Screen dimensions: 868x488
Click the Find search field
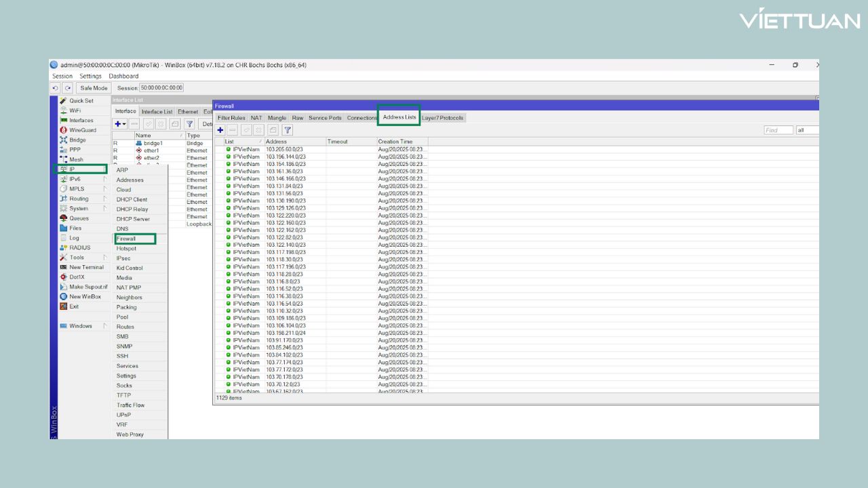[778, 130]
